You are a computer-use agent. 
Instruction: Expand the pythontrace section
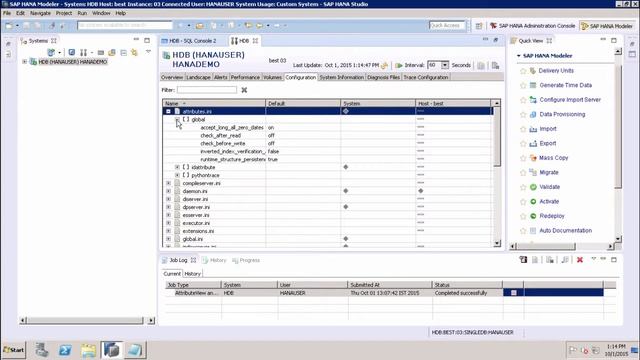pos(177,175)
